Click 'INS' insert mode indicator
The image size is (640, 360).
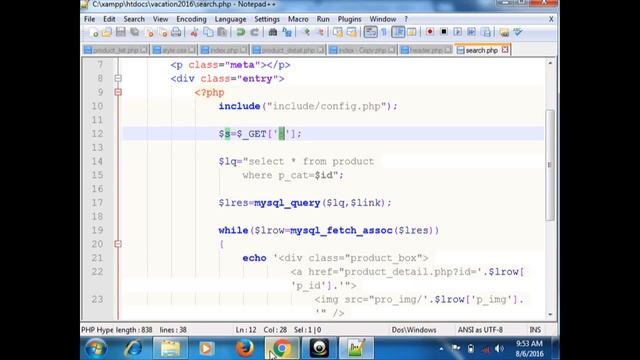[535, 330]
